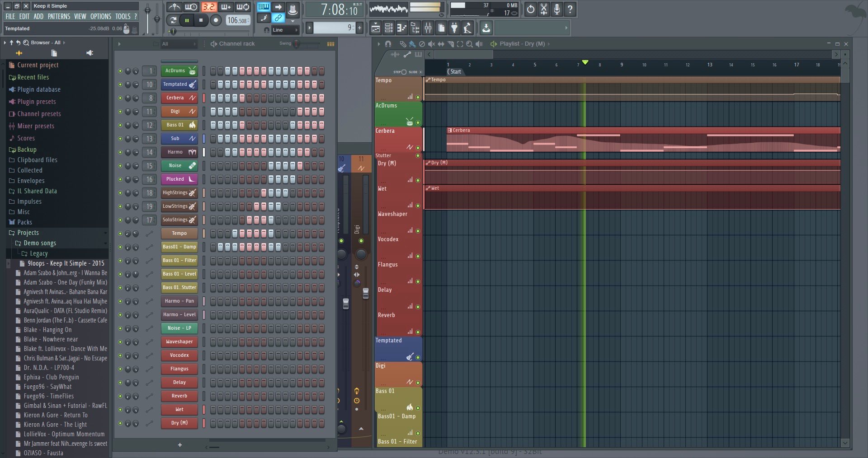Open the Mixer from the toolbar
Screen dimensions: 868x458
[428, 28]
